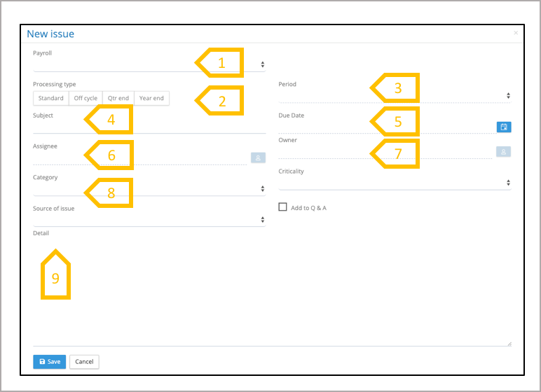Select the Off cycle processing type
This screenshot has width=541, height=392.
[x=85, y=99]
